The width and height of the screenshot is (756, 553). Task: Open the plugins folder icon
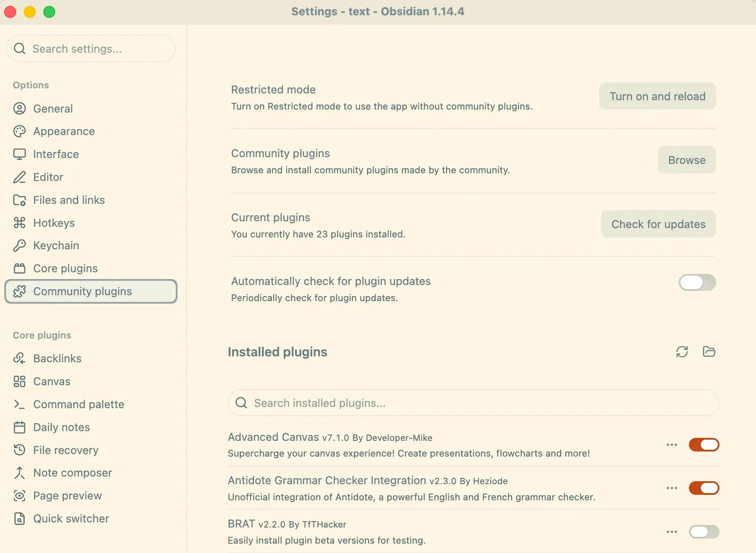709,352
